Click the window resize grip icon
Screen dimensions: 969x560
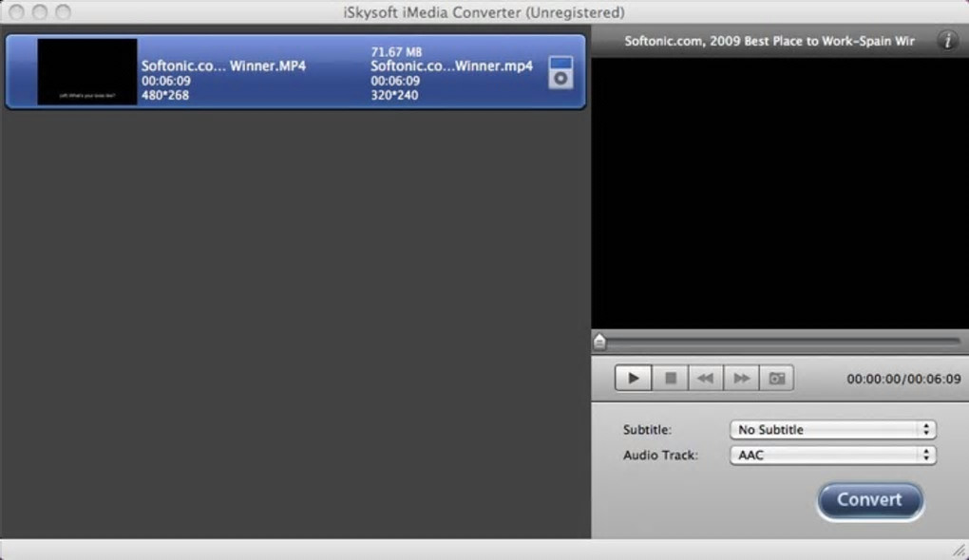(959, 550)
